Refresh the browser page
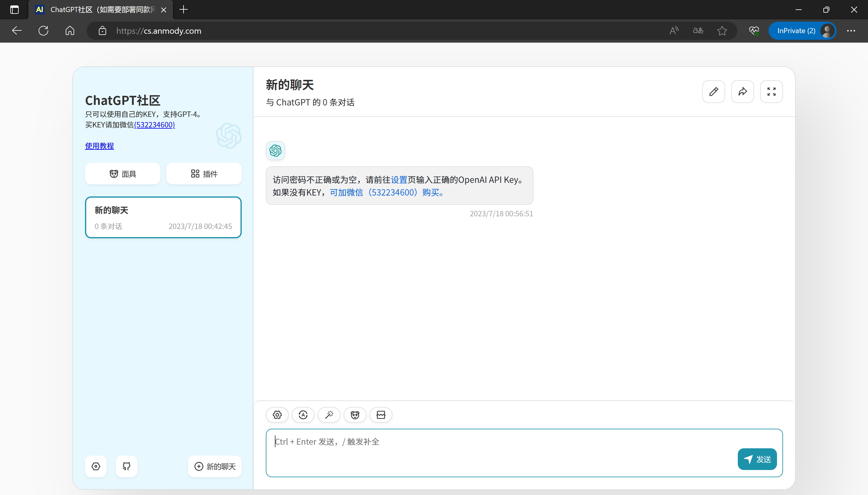Viewport: 868px width, 495px height. click(x=43, y=31)
